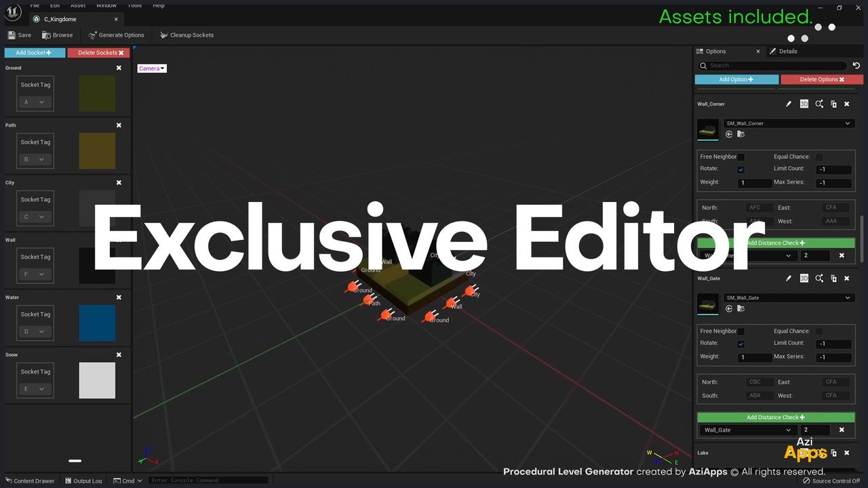Browse to SM_Wall_Gate in Content Browser
The image size is (868, 488).
point(741,308)
